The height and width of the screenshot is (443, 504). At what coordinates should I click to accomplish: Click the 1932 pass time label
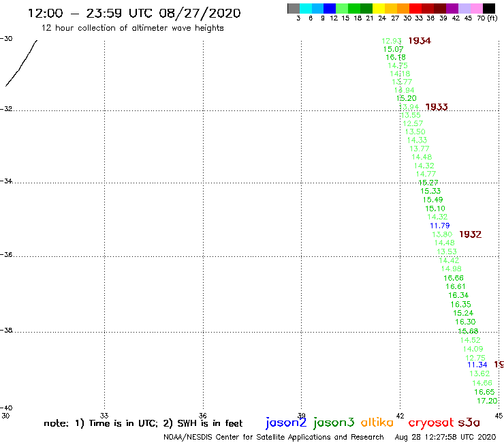[x=470, y=234]
